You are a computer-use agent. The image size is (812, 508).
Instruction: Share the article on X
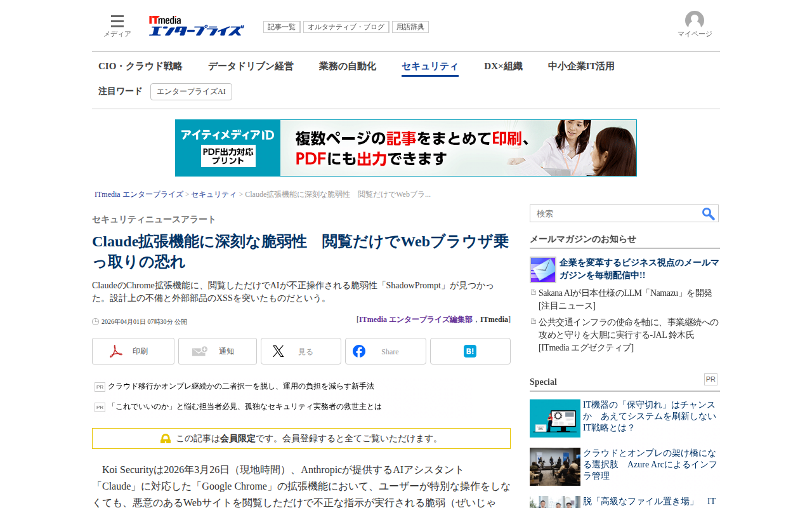pos(301,351)
